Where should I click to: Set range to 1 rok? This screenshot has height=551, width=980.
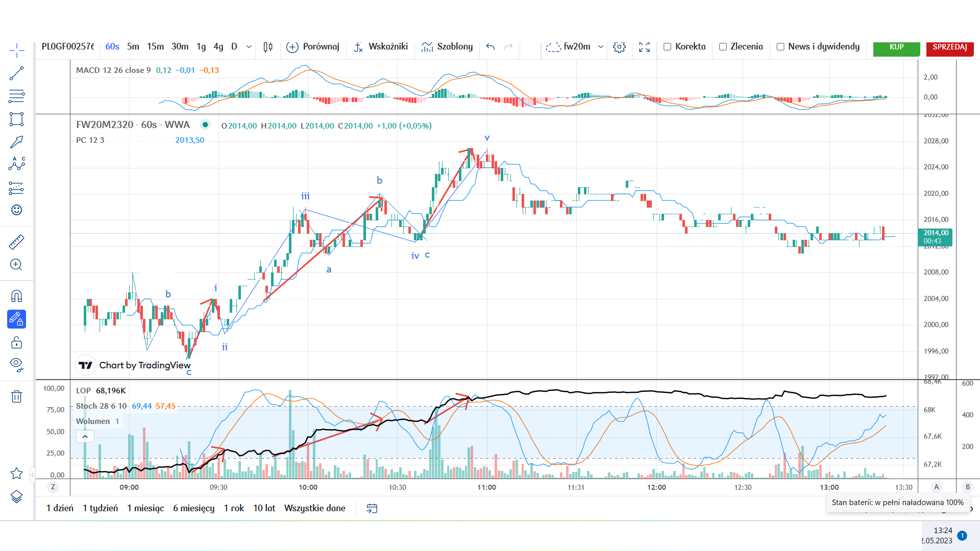[234, 508]
